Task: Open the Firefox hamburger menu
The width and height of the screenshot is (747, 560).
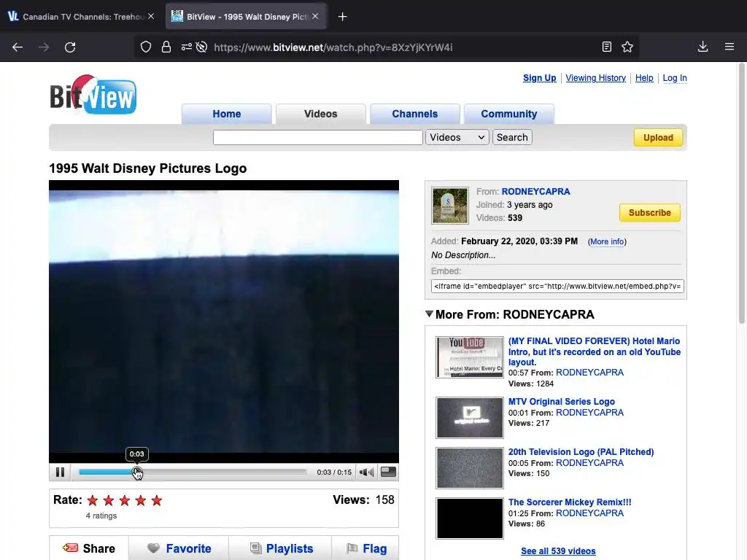Action: pyautogui.click(x=729, y=47)
